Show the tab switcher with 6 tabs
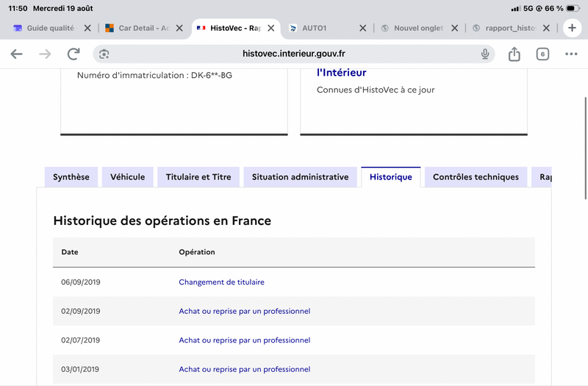The height and width of the screenshot is (386, 588). pos(542,54)
